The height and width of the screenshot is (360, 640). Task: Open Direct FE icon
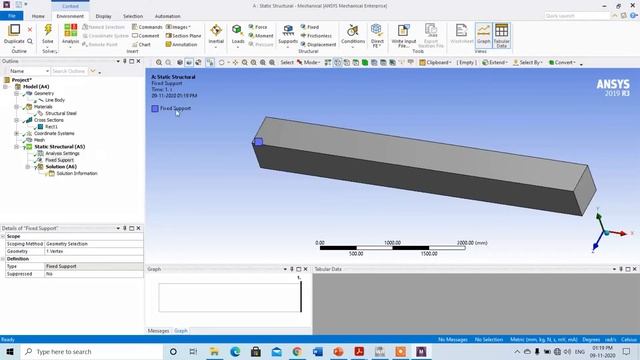(x=376, y=30)
